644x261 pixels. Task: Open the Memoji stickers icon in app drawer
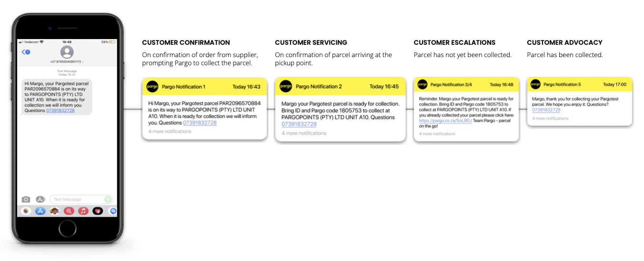[54, 211]
